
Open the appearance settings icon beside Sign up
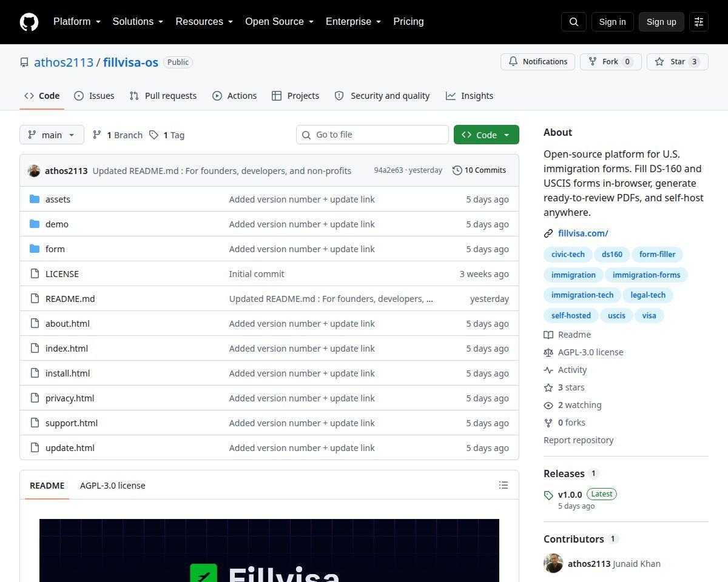click(699, 22)
